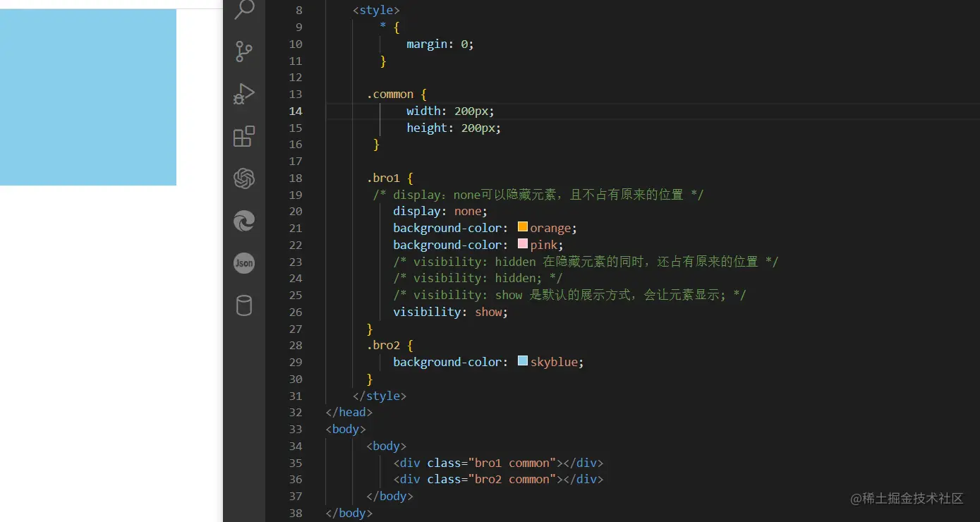Screen dimensions: 980x522
Task: Click line number 20 in the gutter
Action: click(x=296, y=212)
